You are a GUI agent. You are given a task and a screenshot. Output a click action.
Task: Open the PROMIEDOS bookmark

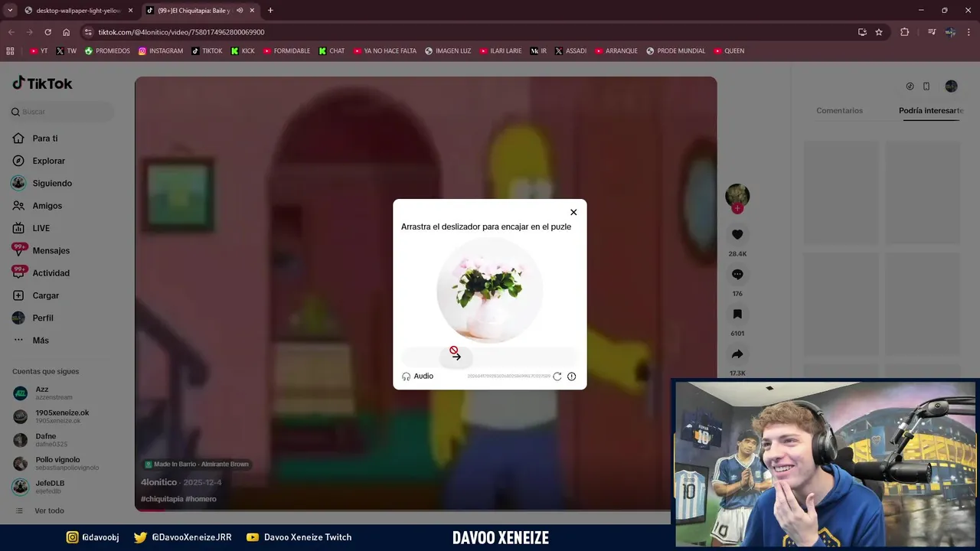107,51
